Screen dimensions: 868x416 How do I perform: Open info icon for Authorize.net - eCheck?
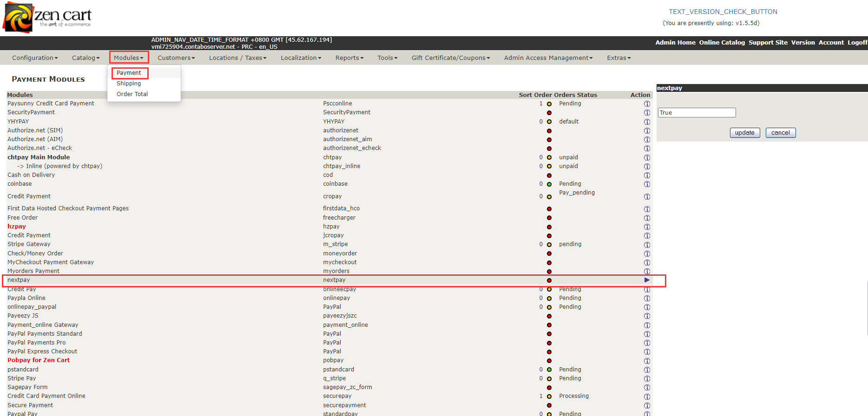647,149
